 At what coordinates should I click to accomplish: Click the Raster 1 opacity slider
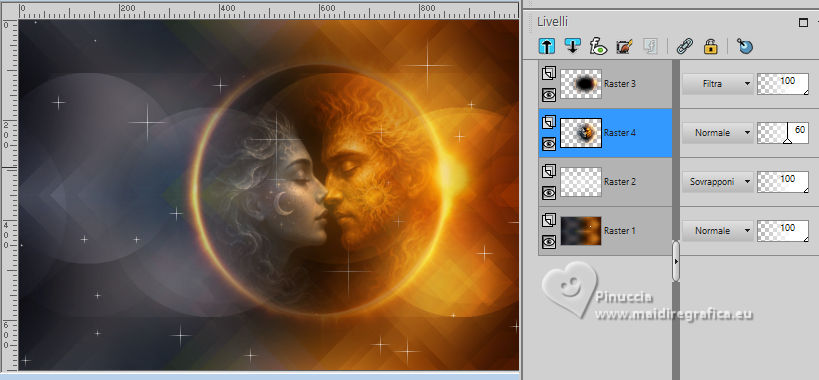click(782, 230)
